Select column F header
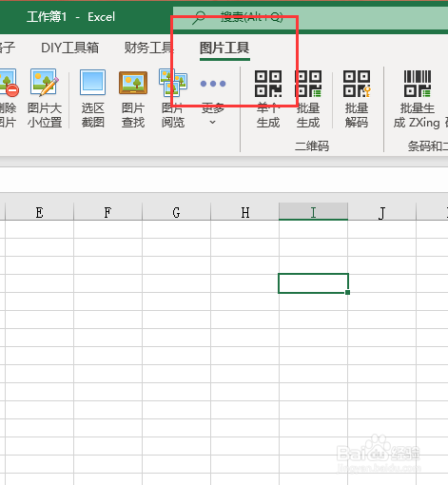The width and height of the screenshot is (448, 485). (x=107, y=212)
